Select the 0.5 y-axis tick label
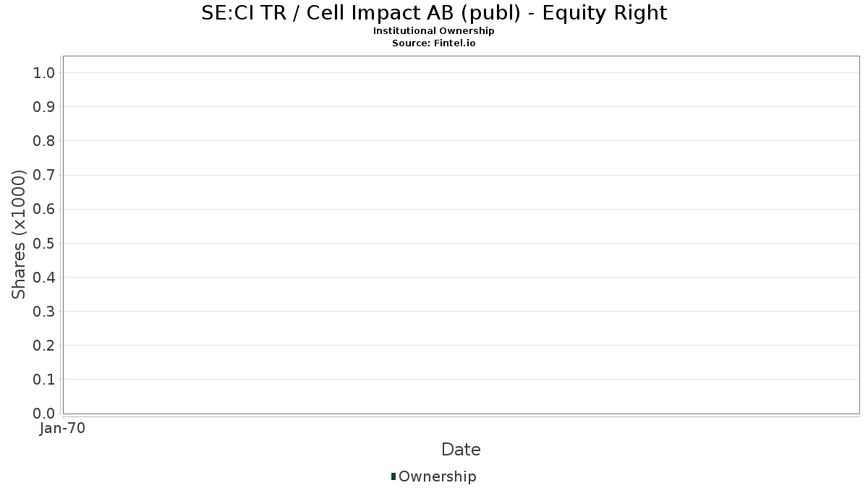868x488 pixels. tap(44, 243)
